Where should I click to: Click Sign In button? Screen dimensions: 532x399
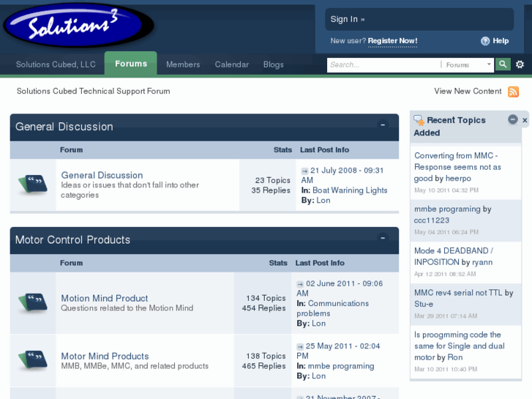[419, 19]
